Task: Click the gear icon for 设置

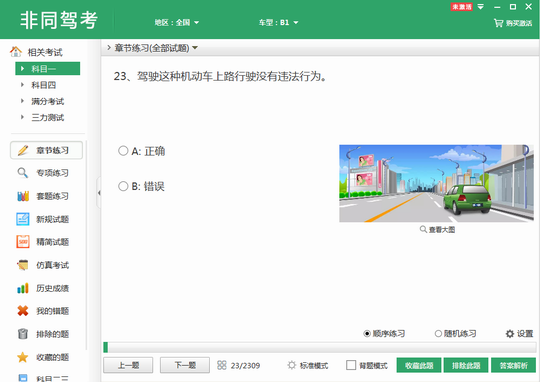Action: click(x=510, y=333)
